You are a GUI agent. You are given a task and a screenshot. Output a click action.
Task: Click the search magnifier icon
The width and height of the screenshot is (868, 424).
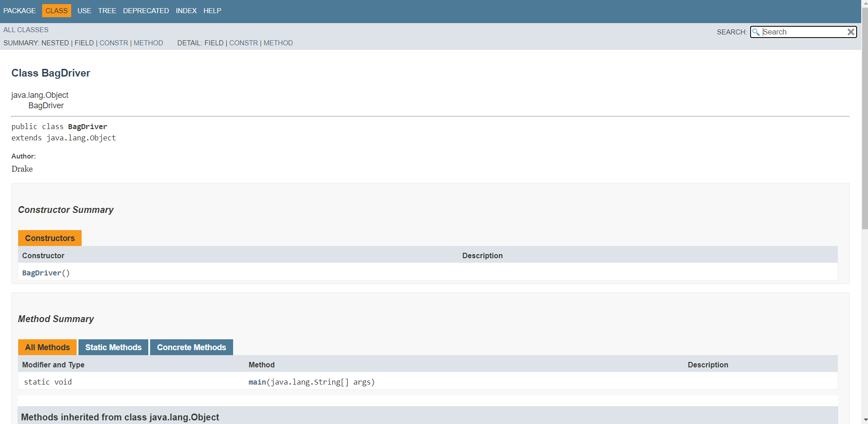pos(756,32)
